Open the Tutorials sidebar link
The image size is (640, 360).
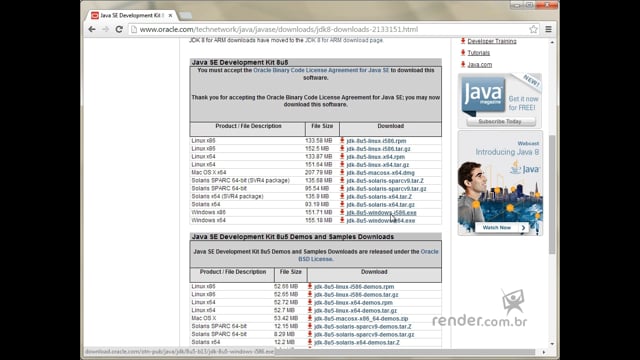point(479,53)
